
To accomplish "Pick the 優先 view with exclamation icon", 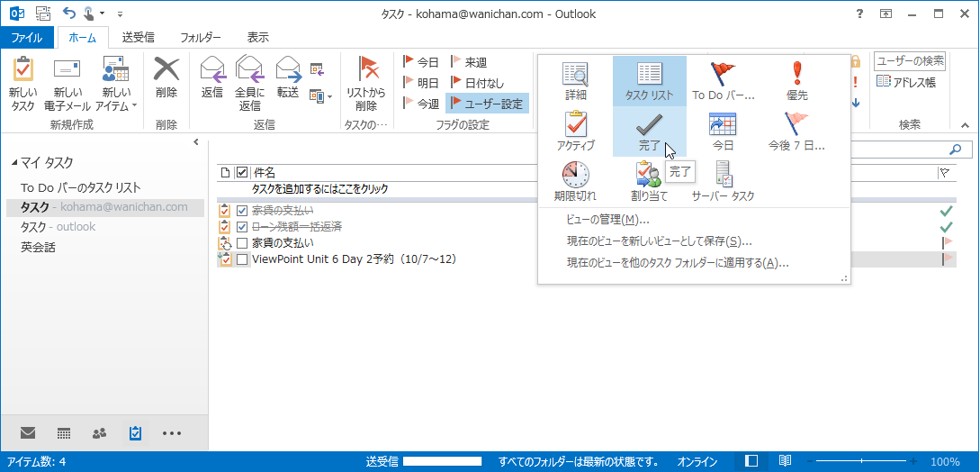I will pos(797,81).
